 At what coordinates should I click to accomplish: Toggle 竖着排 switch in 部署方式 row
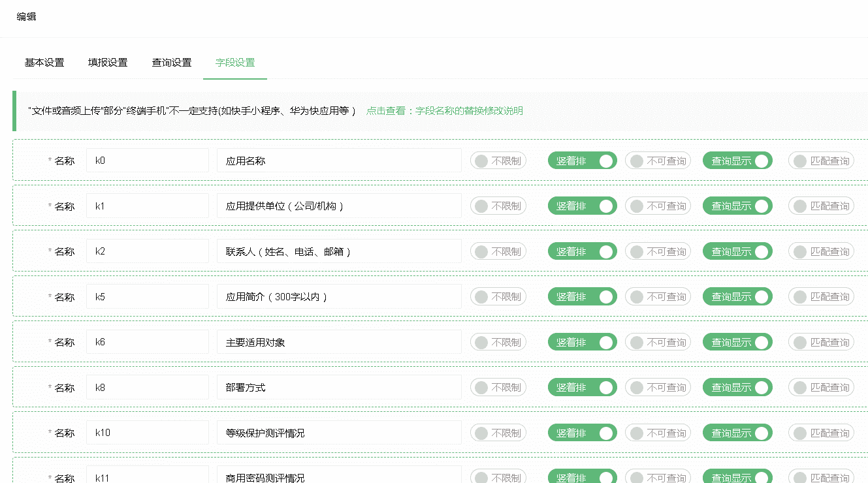[x=582, y=388]
